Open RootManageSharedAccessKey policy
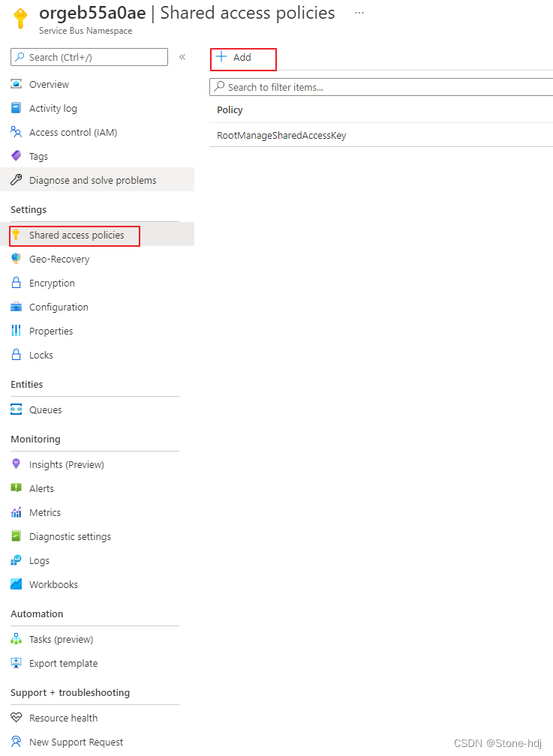This screenshot has width=553, height=756. pyautogui.click(x=281, y=136)
